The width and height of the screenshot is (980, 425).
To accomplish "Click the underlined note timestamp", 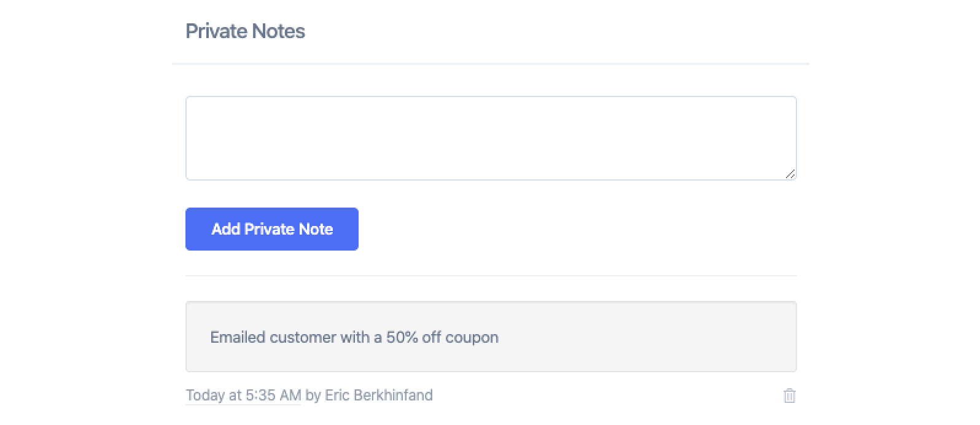I will [x=243, y=395].
